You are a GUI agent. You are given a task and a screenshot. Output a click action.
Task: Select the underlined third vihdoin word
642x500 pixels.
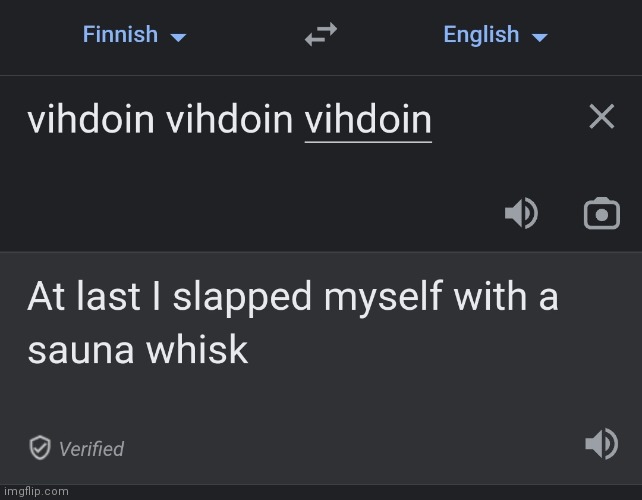coord(368,120)
